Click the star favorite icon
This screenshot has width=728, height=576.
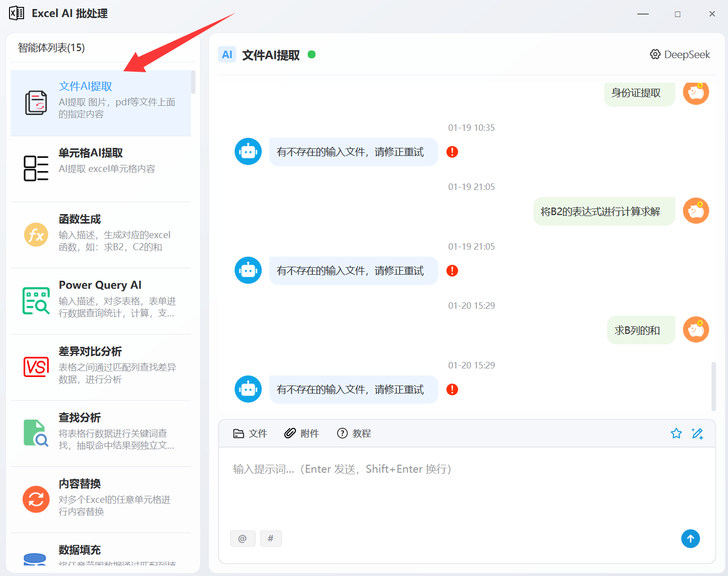[x=676, y=434]
